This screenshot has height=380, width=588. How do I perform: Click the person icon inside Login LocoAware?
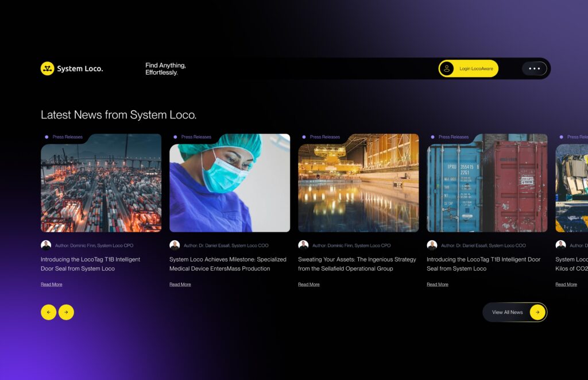(x=445, y=68)
